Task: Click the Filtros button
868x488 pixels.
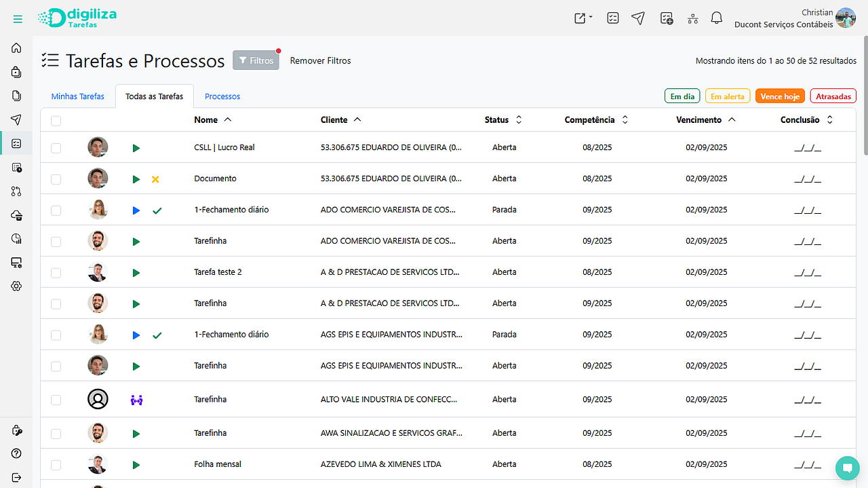Action: [x=256, y=60]
